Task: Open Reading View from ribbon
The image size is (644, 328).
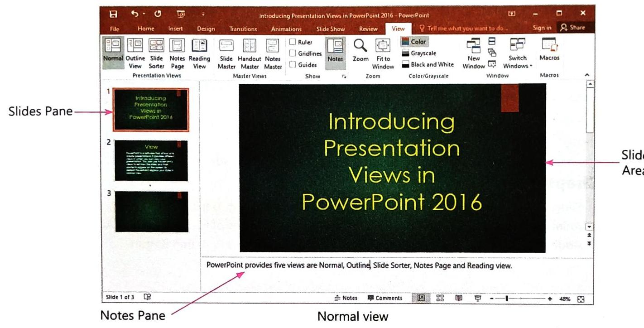Action: pyautogui.click(x=199, y=53)
